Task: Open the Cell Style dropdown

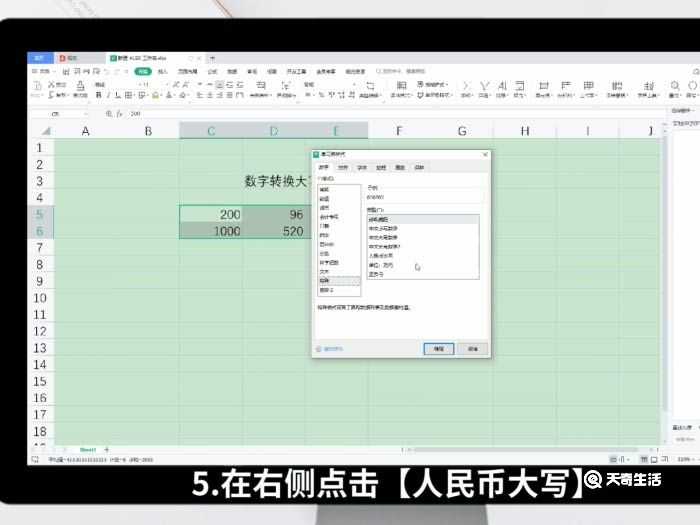Action: pyautogui.click(x=435, y=95)
